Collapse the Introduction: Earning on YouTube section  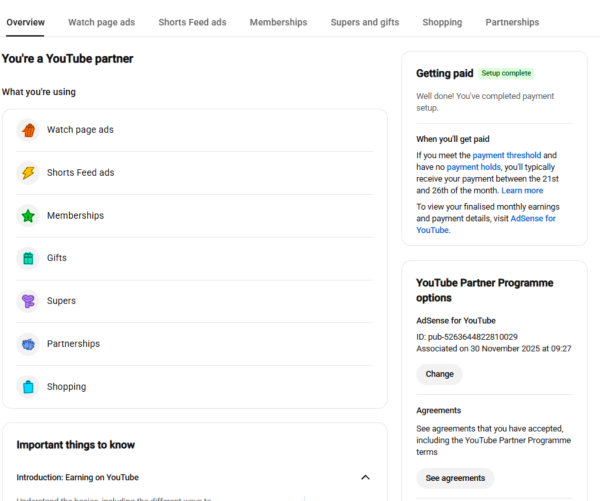(365, 477)
